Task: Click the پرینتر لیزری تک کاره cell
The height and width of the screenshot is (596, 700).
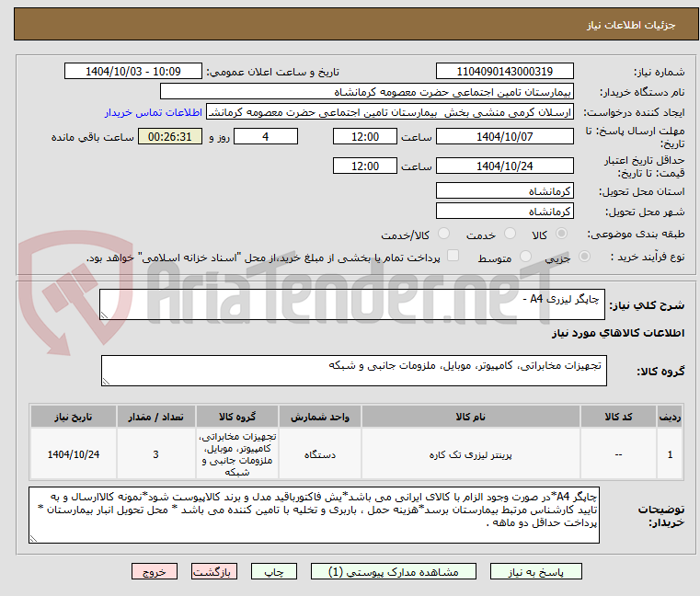Action: pos(471,454)
